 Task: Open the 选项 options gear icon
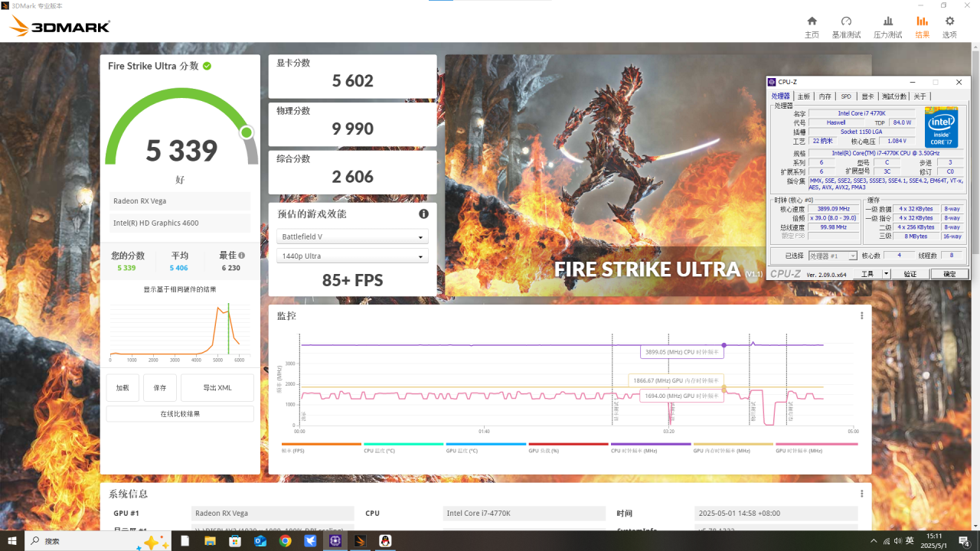click(949, 21)
